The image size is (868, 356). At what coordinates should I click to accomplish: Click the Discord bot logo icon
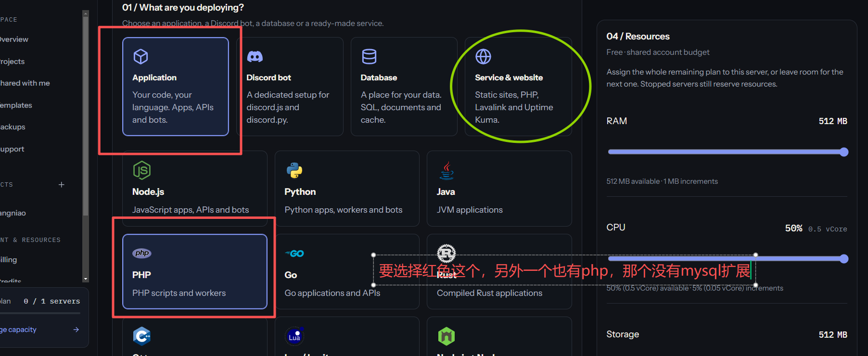[255, 57]
